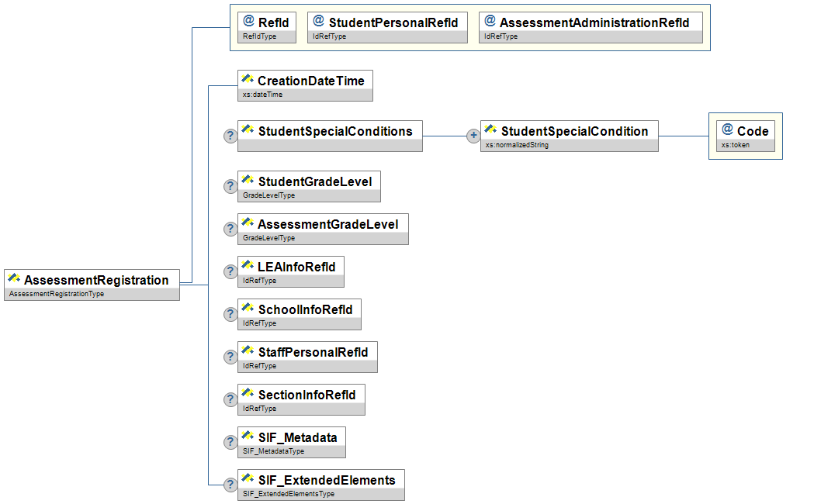Click the xs:normalizedString type under StudentSpecialCondition

(x=517, y=145)
